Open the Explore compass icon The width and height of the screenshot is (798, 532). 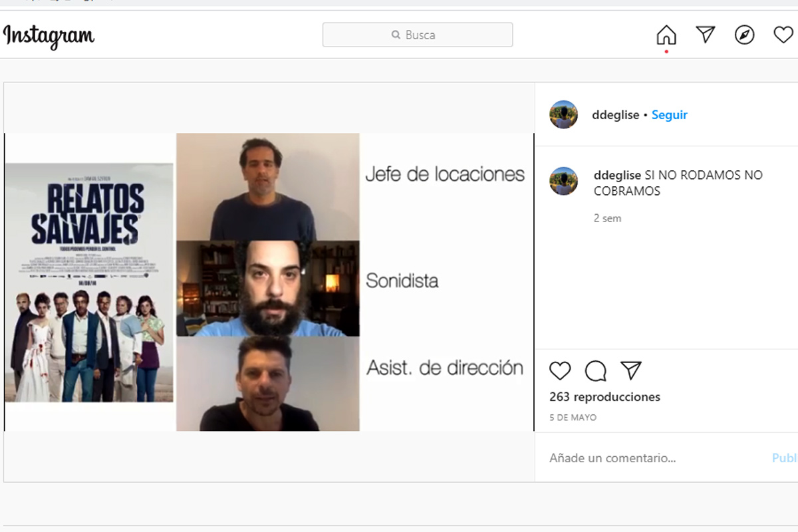[x=744, y=35]
